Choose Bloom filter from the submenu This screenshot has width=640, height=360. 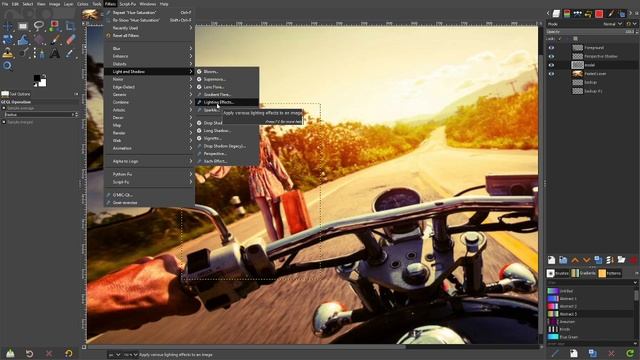click(227, 71)
